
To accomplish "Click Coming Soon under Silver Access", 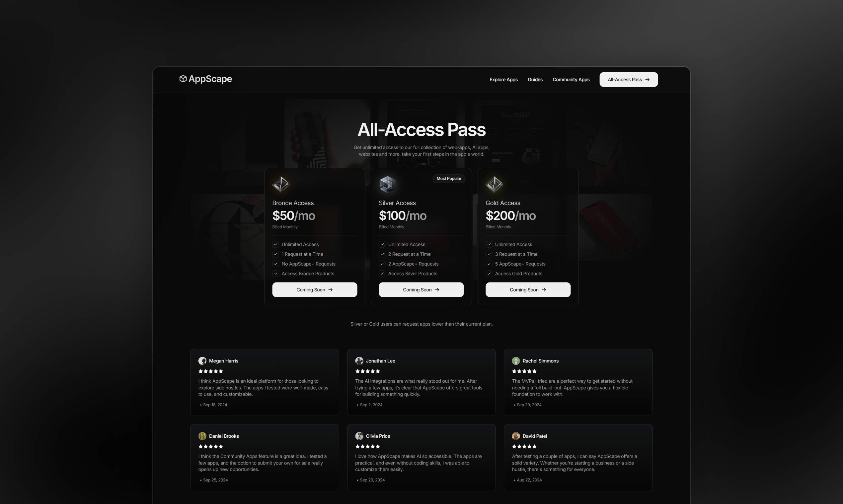I will pos(421,290).
